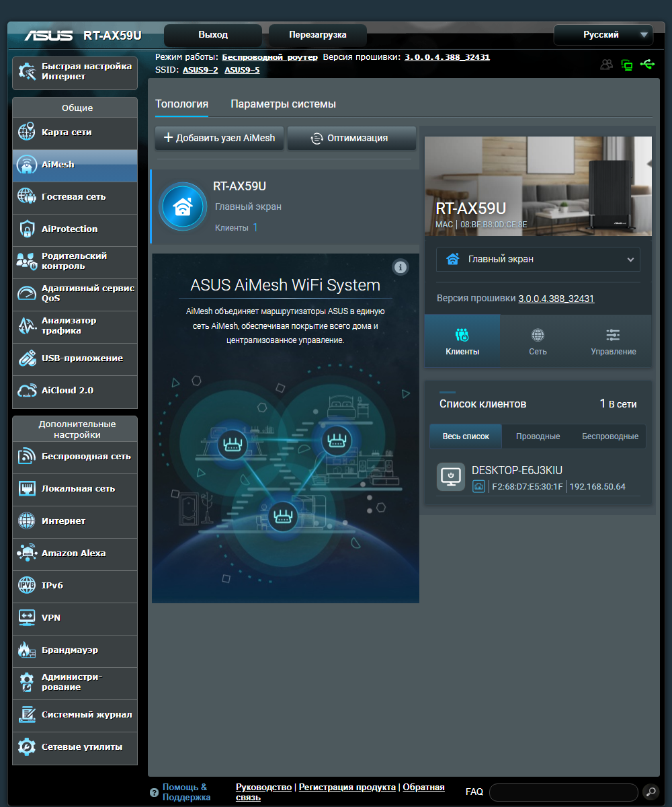Click the Интернет globe icon
Screen dimensions: 672x807
point(27,521)
